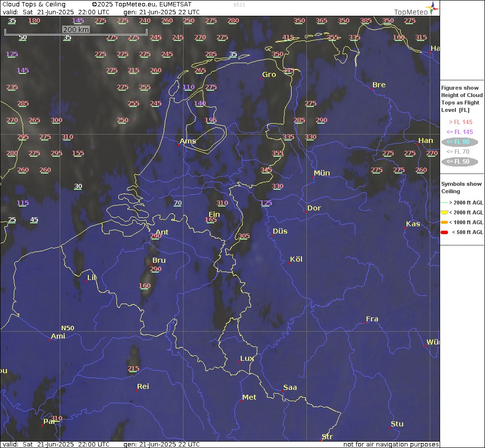The image size is (485, 448).
Task: Click the '200 km' scale bar label
Action: tap(76, 30)
